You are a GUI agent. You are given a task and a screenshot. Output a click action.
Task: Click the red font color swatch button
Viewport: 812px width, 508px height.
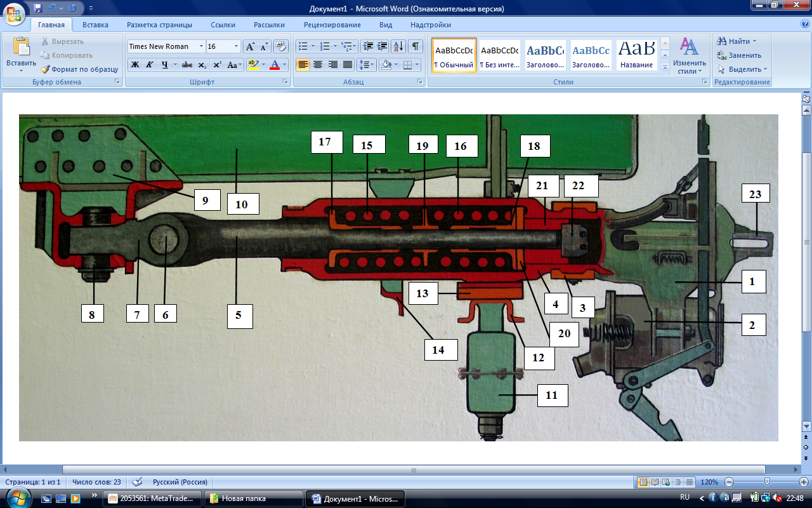point(275,65)
